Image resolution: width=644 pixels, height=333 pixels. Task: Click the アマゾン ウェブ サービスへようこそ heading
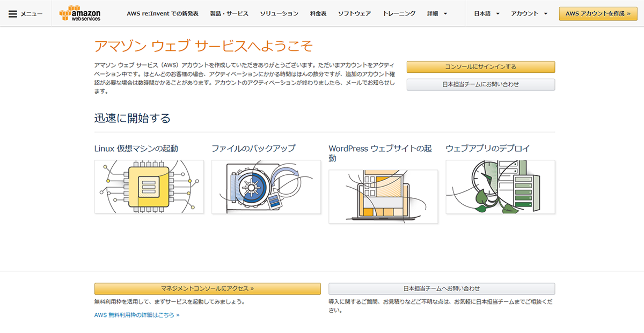[x=203, y=46]
